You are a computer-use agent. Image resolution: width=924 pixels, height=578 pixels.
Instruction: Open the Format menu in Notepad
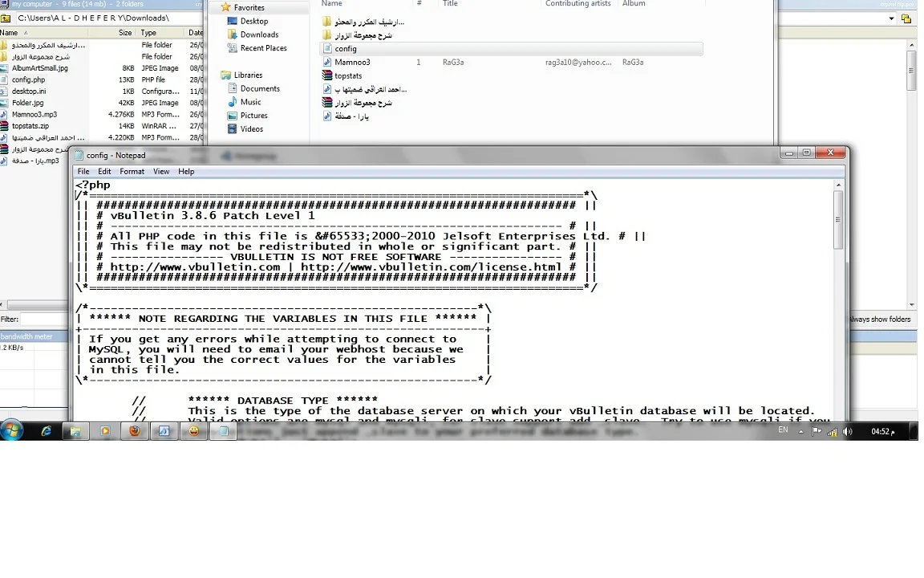point(132,172)
